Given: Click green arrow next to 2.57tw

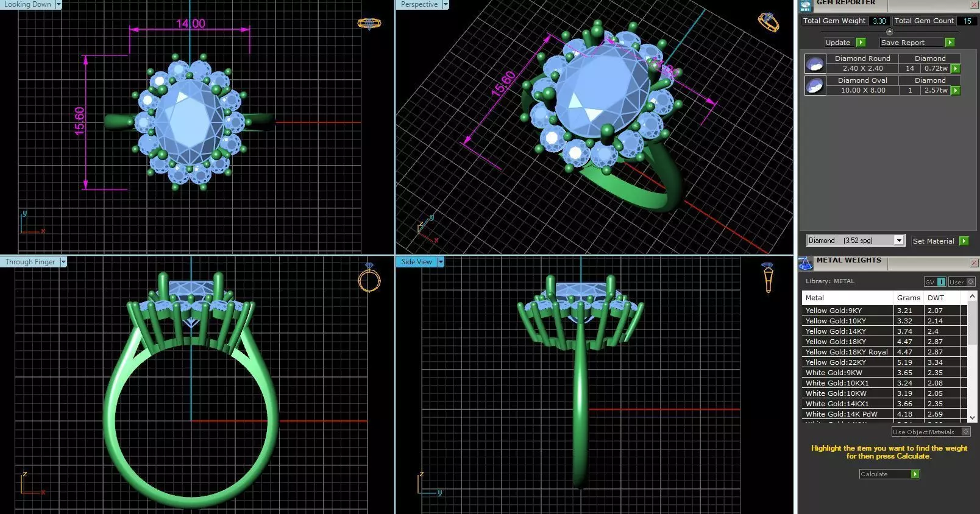Looking at the screenshot, I should point(956,91).
